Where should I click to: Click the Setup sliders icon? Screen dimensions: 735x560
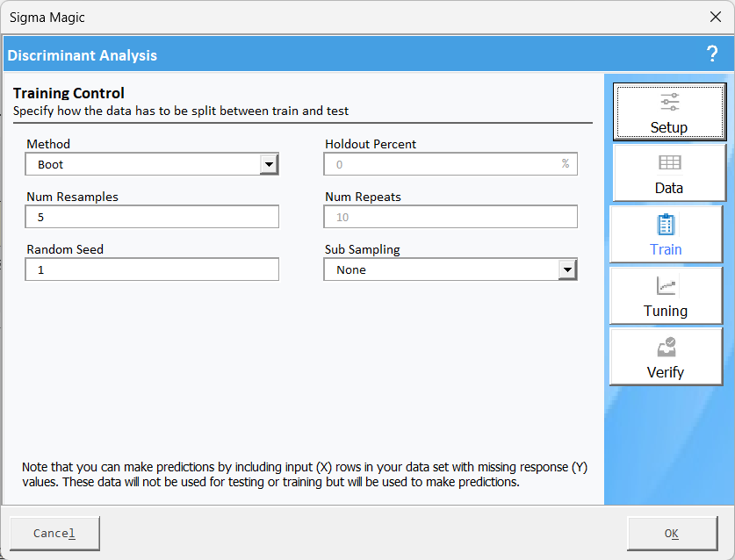(x=669, y=102)
